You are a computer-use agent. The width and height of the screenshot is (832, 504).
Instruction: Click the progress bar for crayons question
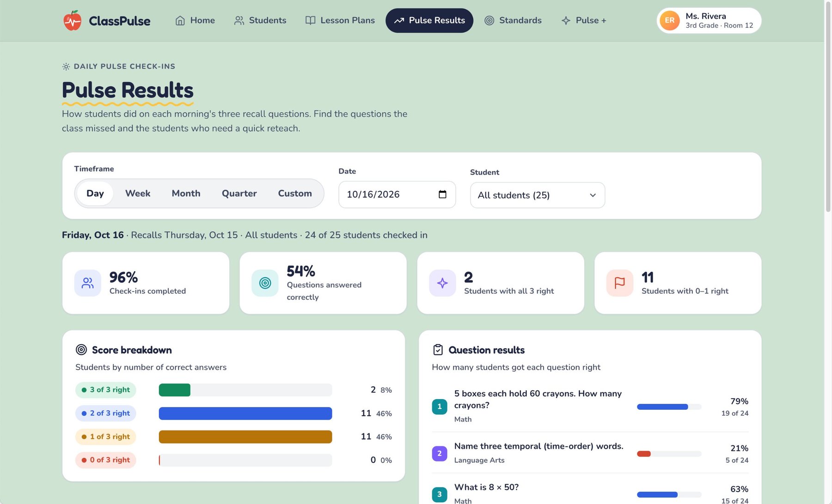[669, 407]
